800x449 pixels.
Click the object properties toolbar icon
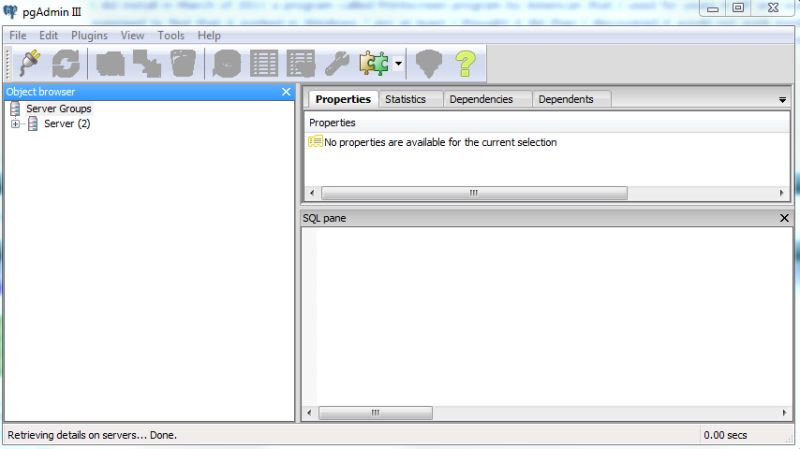(111, 64)
